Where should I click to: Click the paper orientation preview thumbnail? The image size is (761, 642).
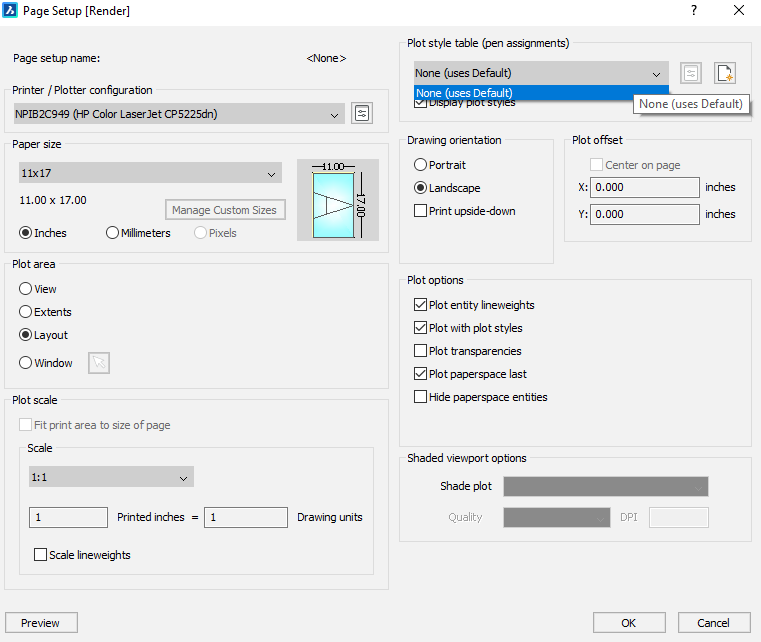click(338, 200)
